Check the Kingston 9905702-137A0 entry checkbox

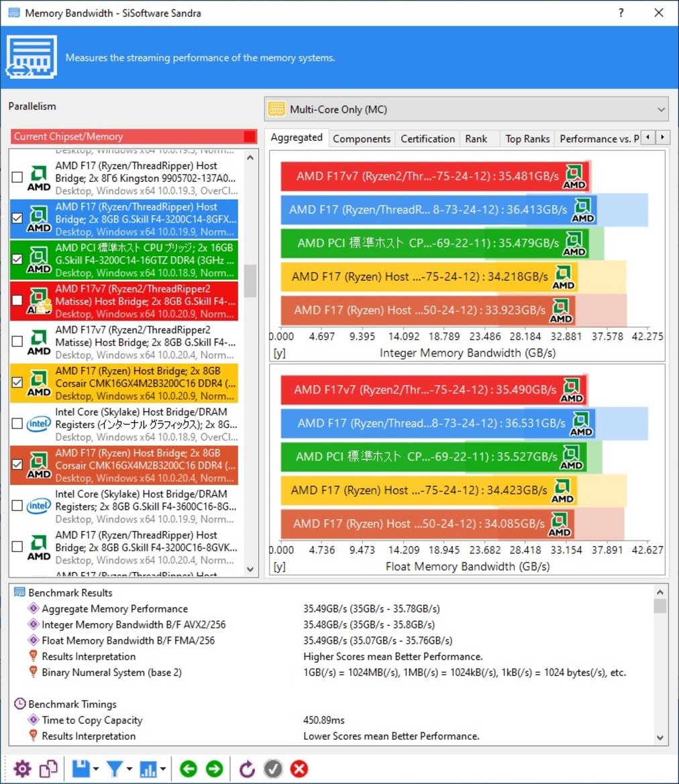click(x=17, y=177)
